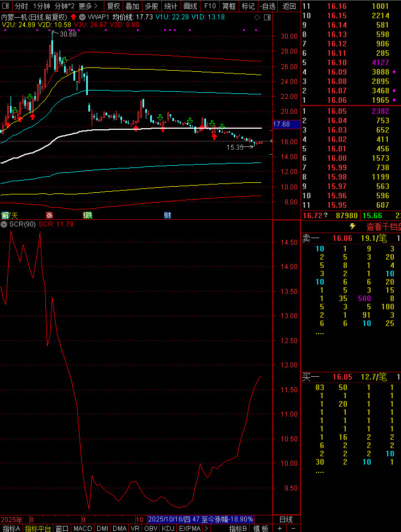Switch sub-chart to EXPMA indicator
Viewport: 401px width, 532px height.
tap(189, 528)
